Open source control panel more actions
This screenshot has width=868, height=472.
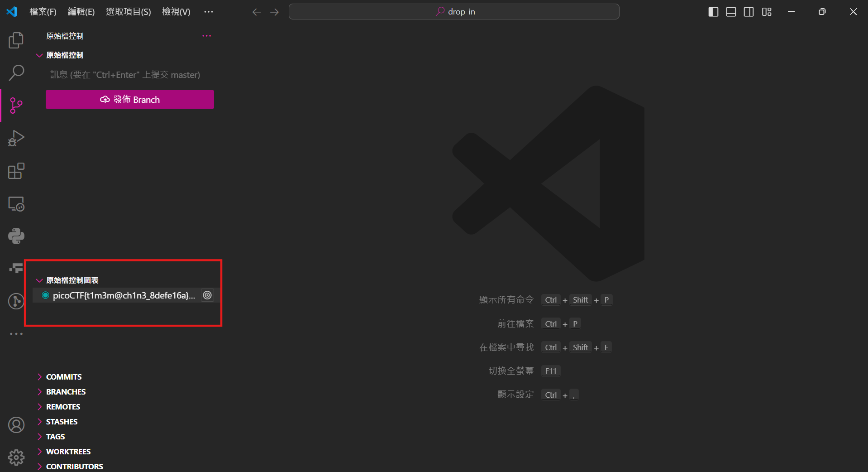[x=207, y=36]
